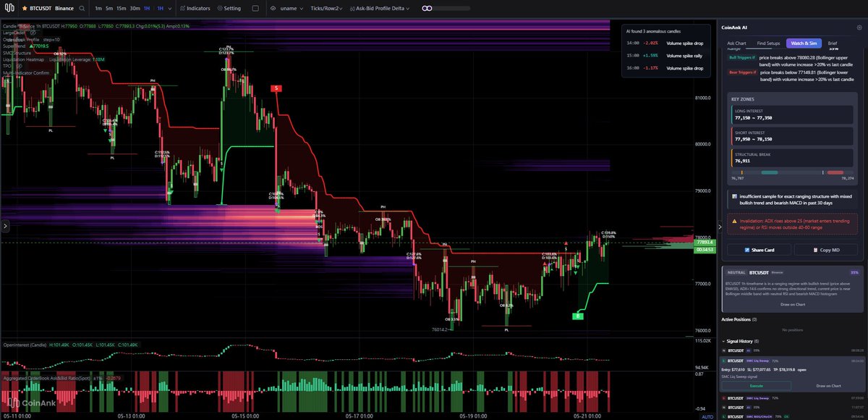Open CoinAnk AI panel settings icon

pos(860,28)
